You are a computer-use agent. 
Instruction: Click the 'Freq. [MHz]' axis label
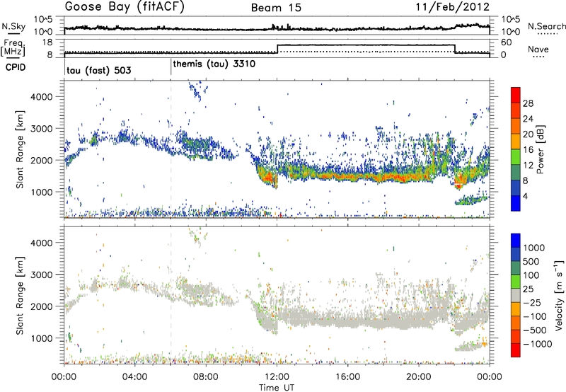click(x=13, y=47)
